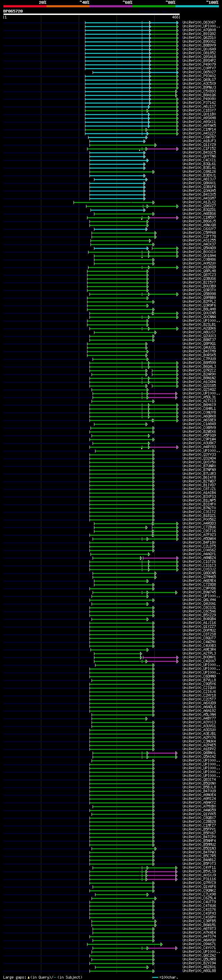This screenshot has height=980, width=222.
Task: Open hit UniRef100_B9IQ92
Action: (x=199, y=34)
